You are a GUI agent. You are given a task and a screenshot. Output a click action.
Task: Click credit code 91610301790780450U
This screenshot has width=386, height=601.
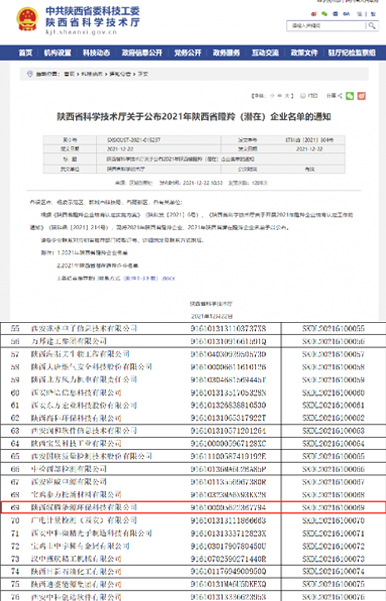coord(228,546)
